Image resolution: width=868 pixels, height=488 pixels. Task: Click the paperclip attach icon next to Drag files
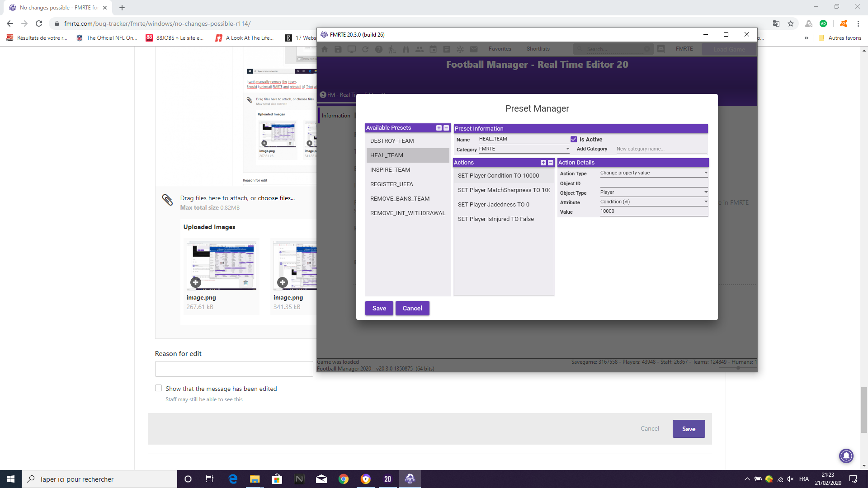click(x=167, y=200)
